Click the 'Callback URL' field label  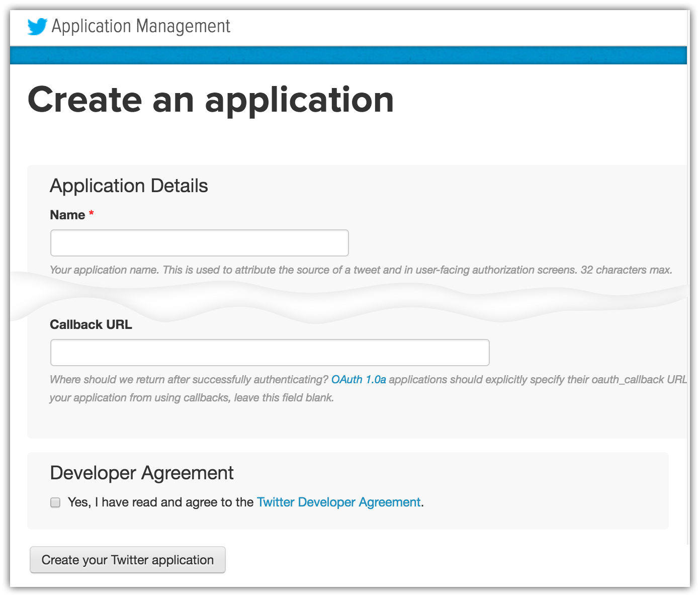[91, 324]
